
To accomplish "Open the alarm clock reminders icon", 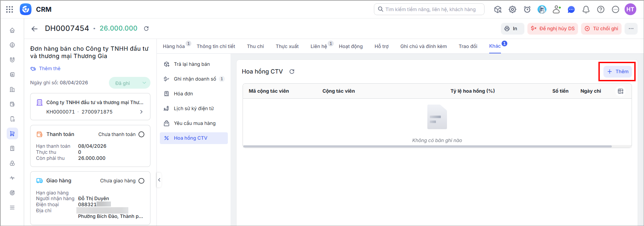I will pos(527,9).
